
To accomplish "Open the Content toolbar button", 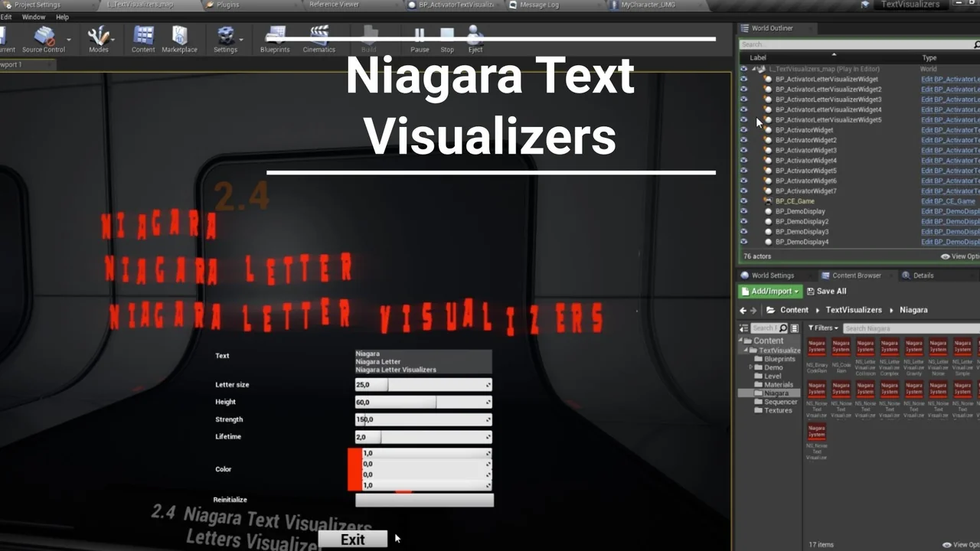I will (x=143, y=38).
